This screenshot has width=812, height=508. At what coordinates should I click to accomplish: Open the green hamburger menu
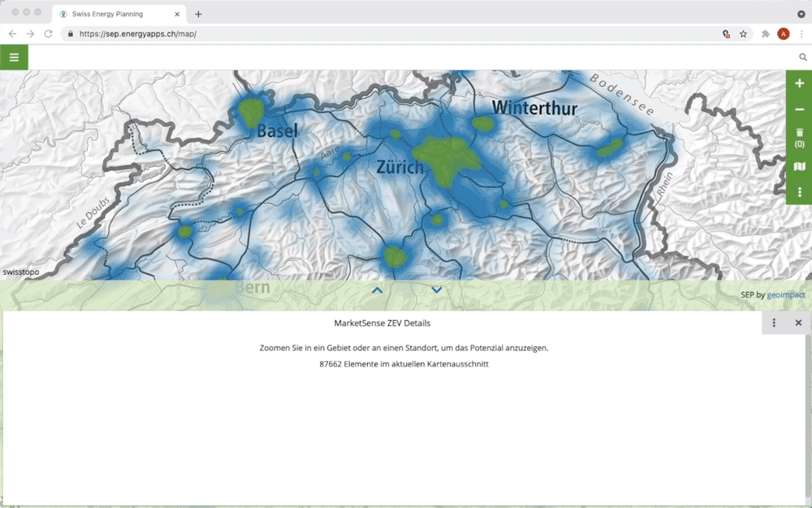(14, 57)
